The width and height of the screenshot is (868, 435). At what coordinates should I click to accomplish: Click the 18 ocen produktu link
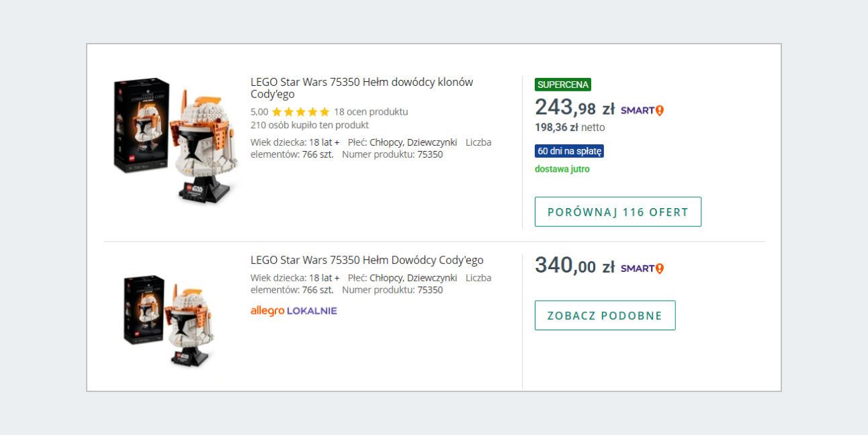pos(371,112)
